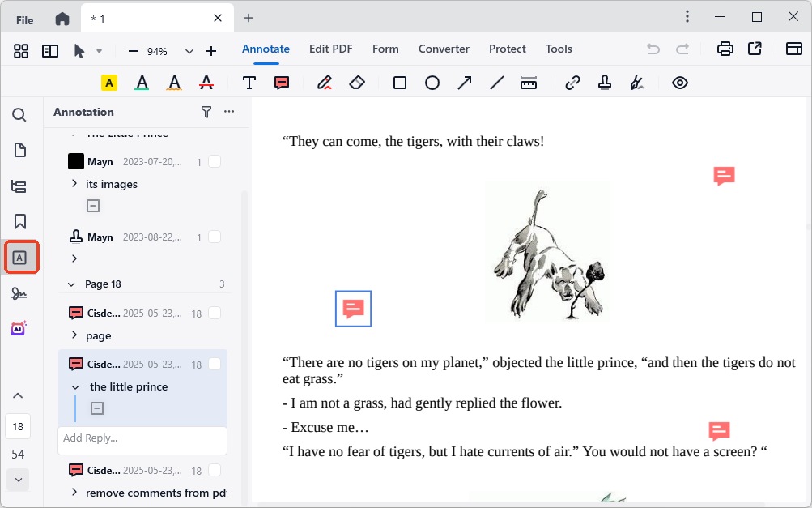Click the link attachment tool
The height and width of the screenshot is (508, 812).
tap(572, 83)
